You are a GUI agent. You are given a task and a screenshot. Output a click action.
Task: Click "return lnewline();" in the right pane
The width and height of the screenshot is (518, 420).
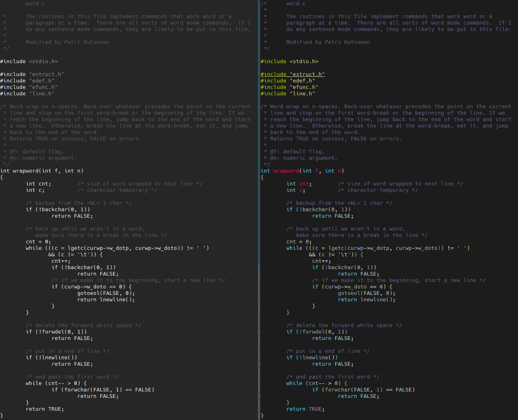[x=367, y=300]
